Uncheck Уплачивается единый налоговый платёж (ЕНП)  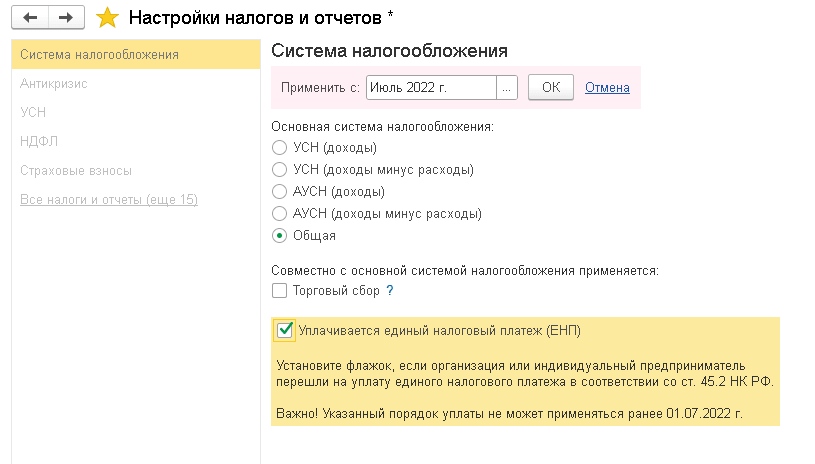coord(285,329)
